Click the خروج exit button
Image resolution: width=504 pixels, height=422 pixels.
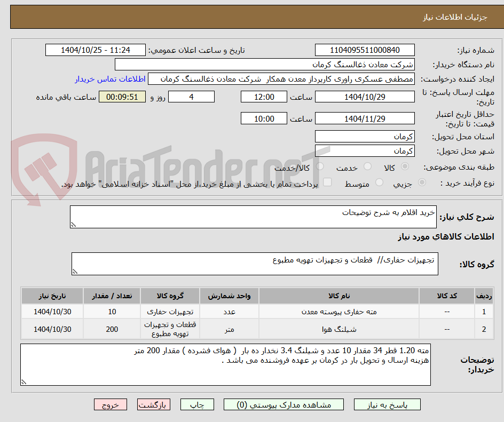tap(110, 404)
